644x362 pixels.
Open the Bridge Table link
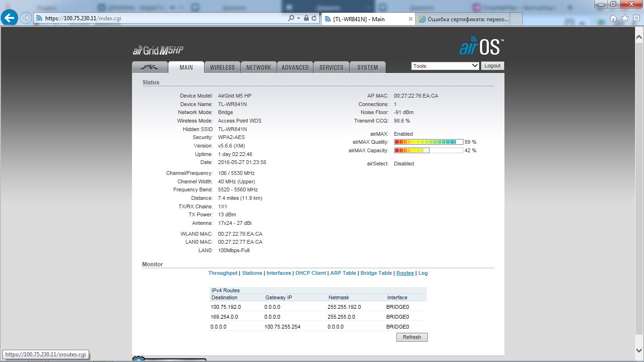(376, 273)
